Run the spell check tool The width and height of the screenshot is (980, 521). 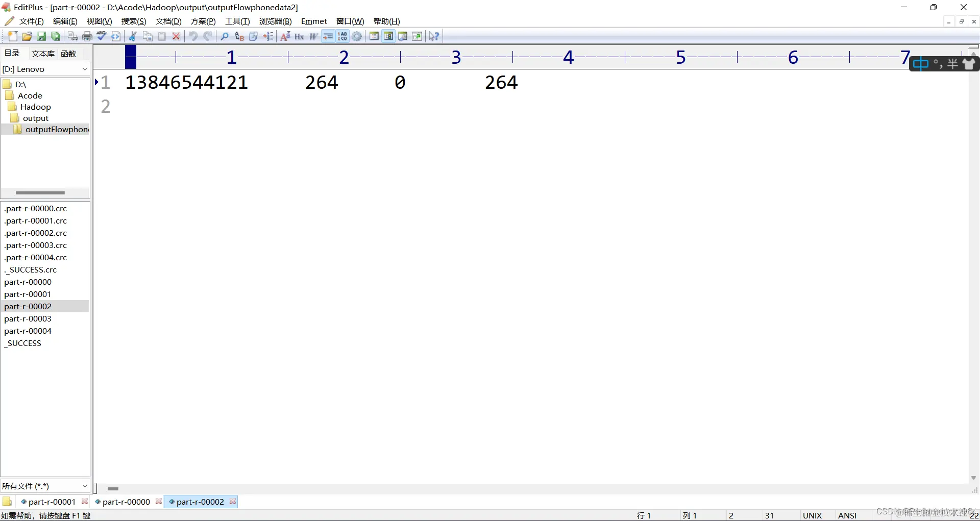[102, 36]
